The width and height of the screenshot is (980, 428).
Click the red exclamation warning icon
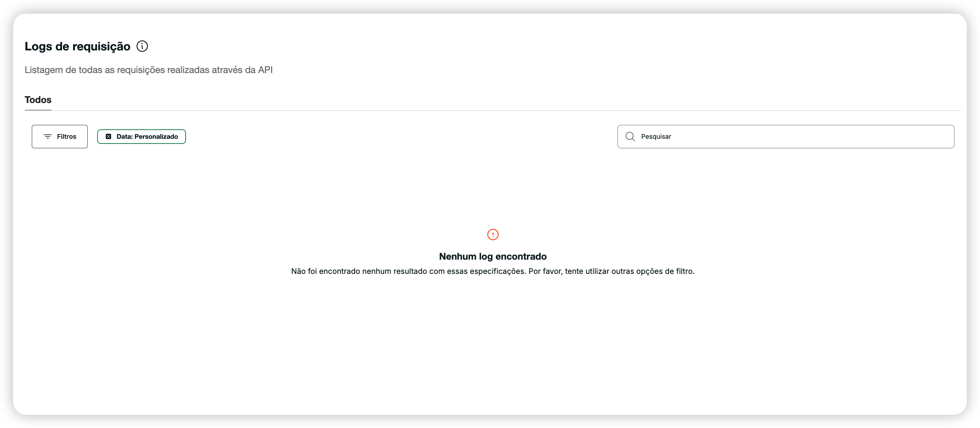[493, 234]
